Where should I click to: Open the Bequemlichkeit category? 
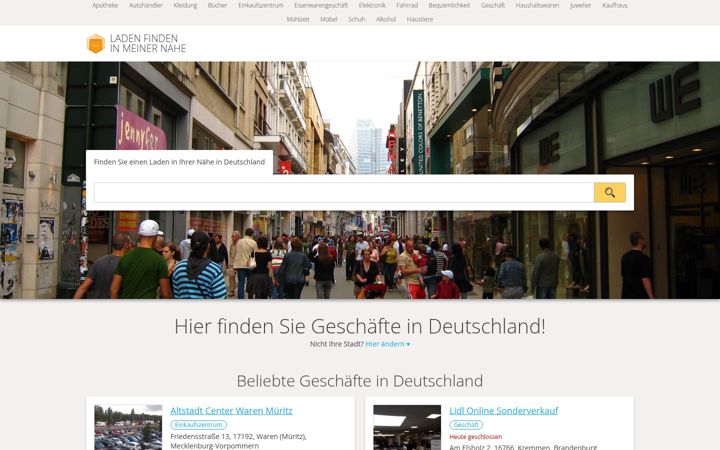click(x=449, y=6)
